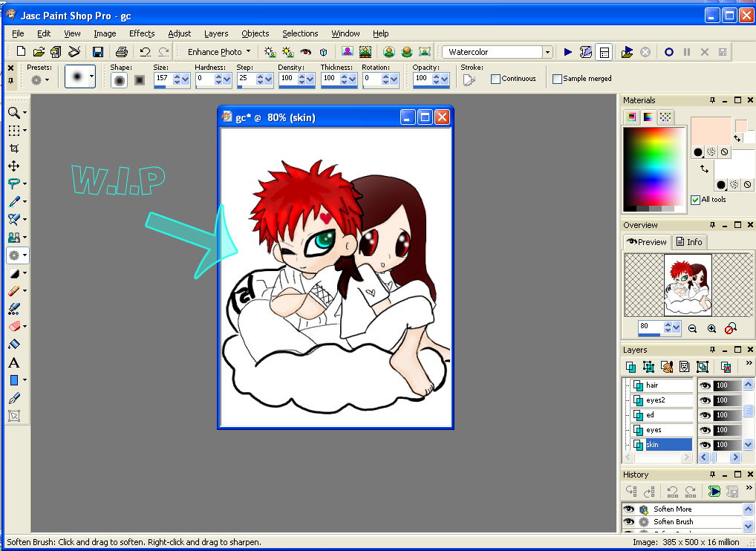This screenshot has height=551, width=756.
Task: Select the Clone Brush tool
Action: coord(14,237)
